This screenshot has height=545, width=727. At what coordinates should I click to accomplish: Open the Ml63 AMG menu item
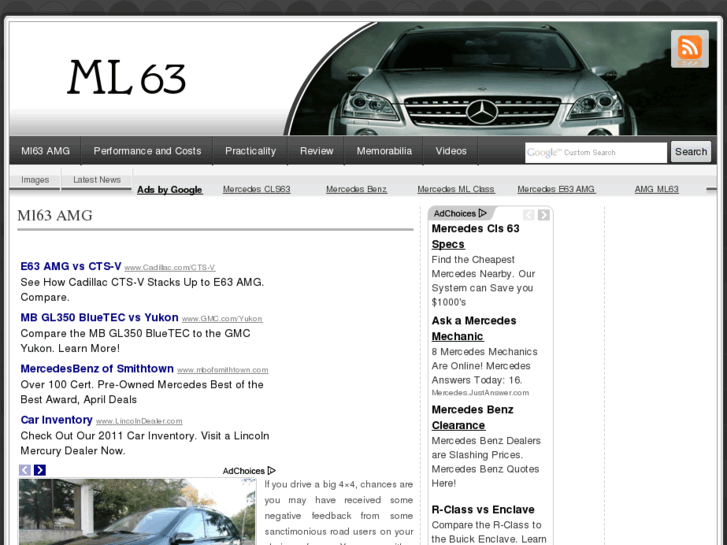(x=45, y=151)
